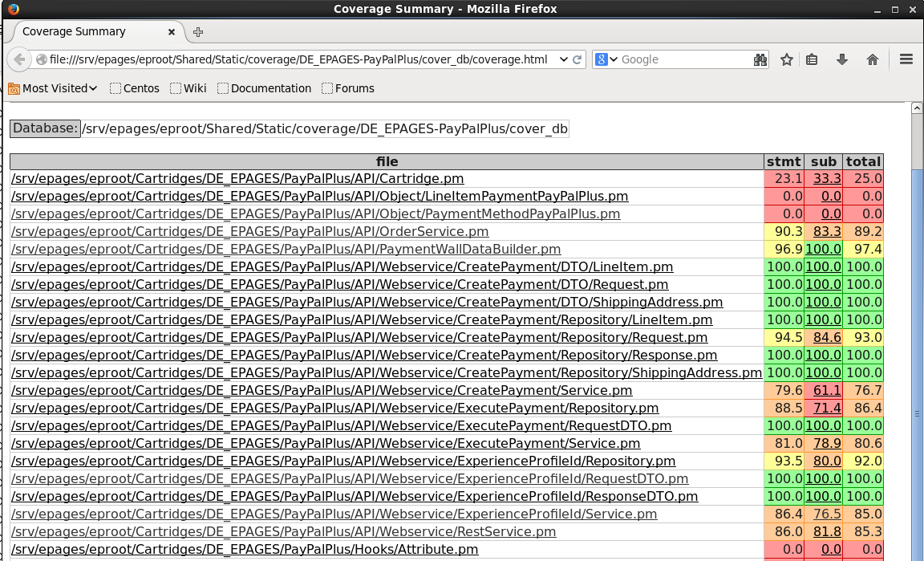Go to the Firefox home page
This screenshot has width=924, height=561.
click(873, 59)
